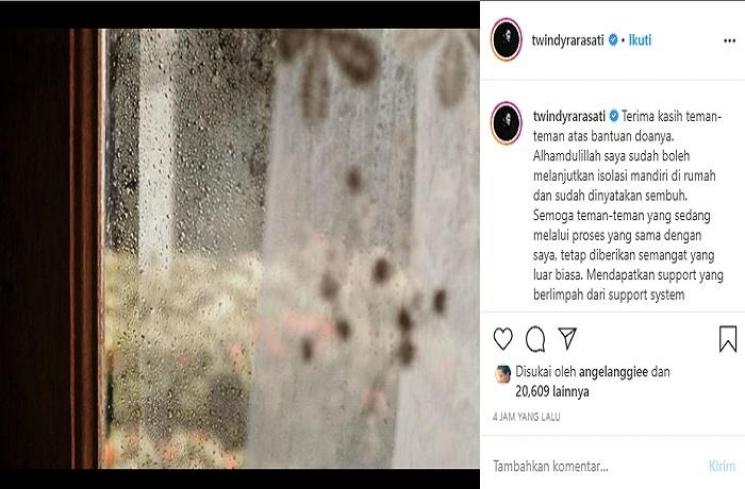745x489 pixels.
Task: Share post with paper plane icon
Action: click(x=567, y=337)
